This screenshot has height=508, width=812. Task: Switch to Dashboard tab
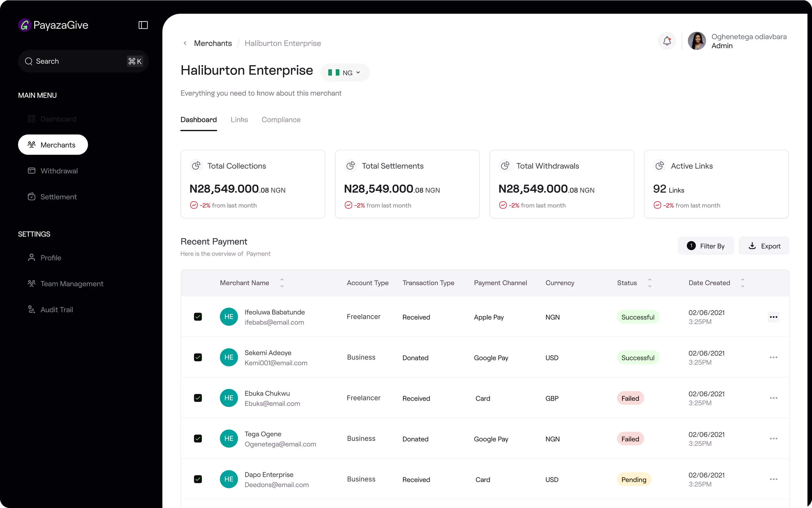click(x=199, y=120)
